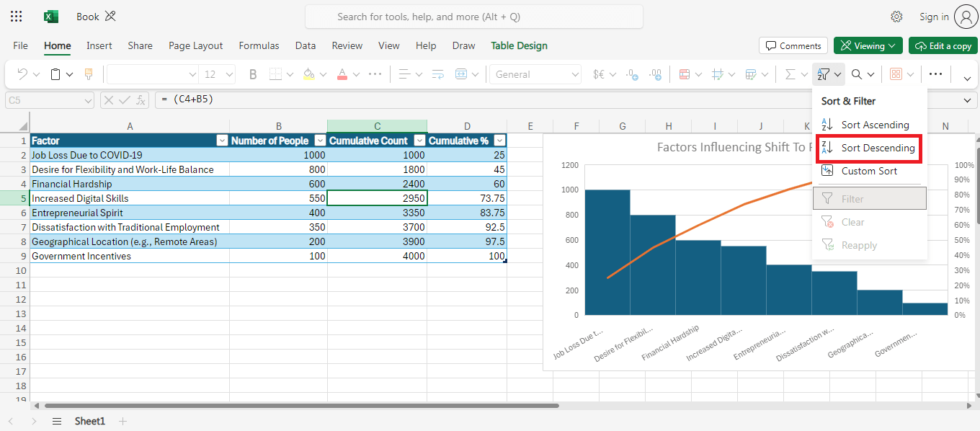
Task: Click the Wrap Text icon
Action: pos(437,74)
